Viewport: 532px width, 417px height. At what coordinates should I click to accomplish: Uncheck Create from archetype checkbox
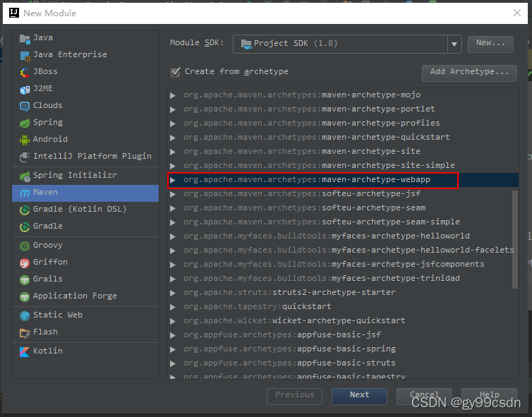coord(176,72)
